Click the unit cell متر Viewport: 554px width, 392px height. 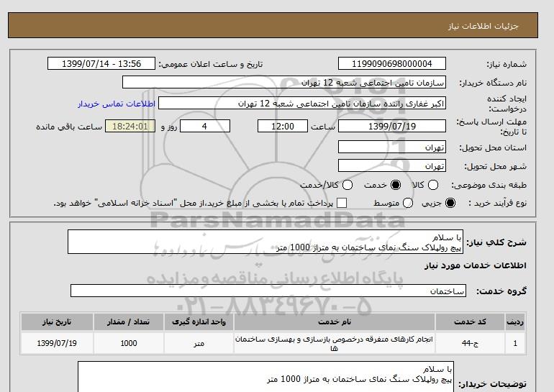click(199, 343)
